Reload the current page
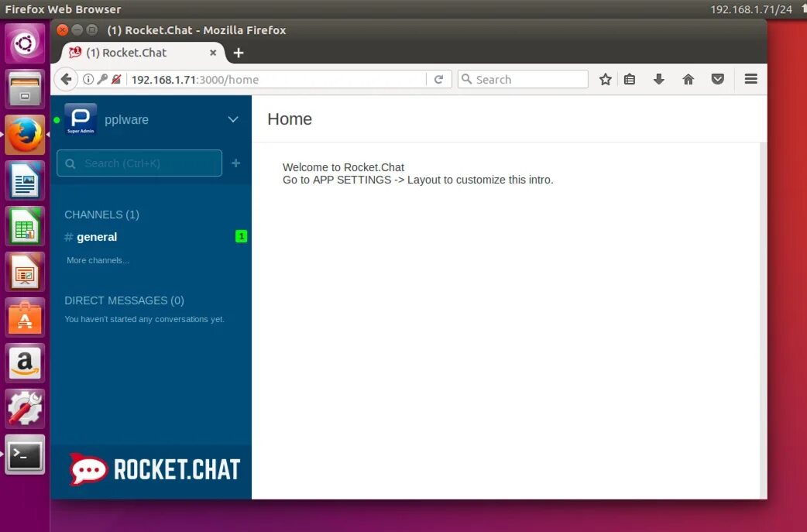 pyautogui.click(x=438, y=79)
